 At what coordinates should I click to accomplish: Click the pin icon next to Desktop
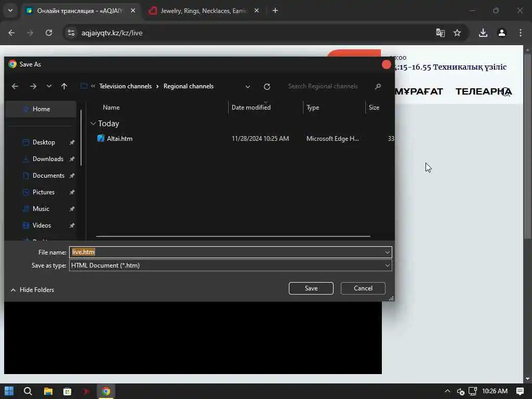click(x=72, y=142)
